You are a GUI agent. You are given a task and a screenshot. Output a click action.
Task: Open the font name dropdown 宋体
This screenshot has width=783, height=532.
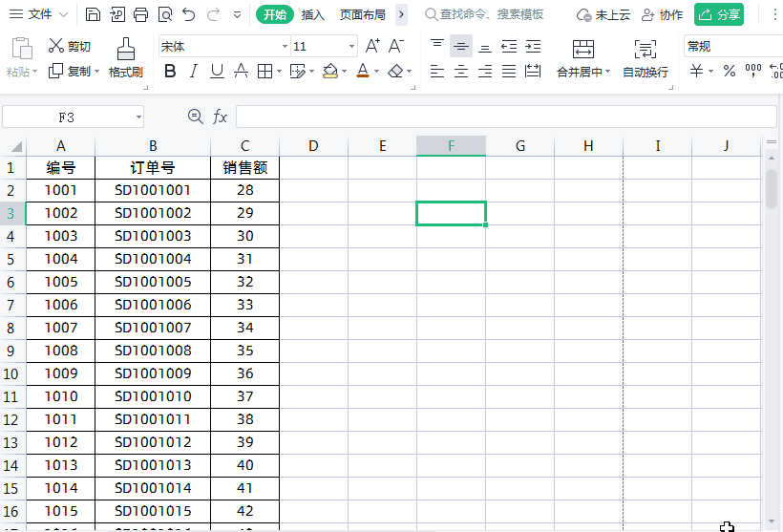coord(285,47)
